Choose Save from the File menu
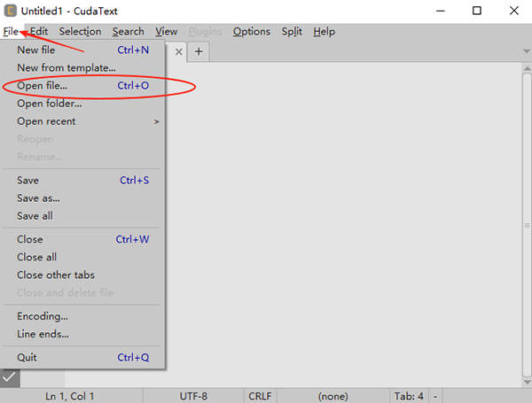The height and width of the screenshot is (403, 532). [x=82, y=181]
